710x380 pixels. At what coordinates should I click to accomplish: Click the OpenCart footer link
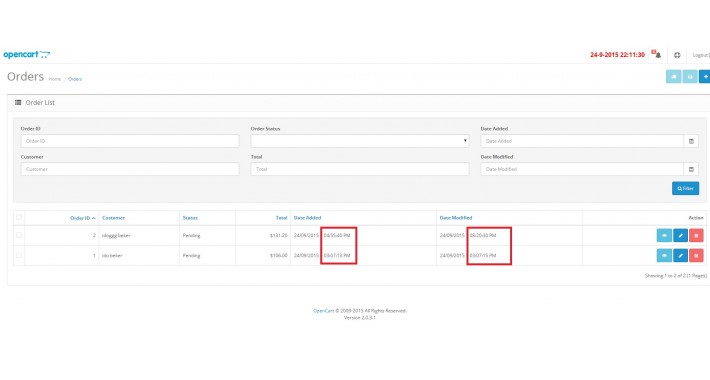(x=323, y=311)
